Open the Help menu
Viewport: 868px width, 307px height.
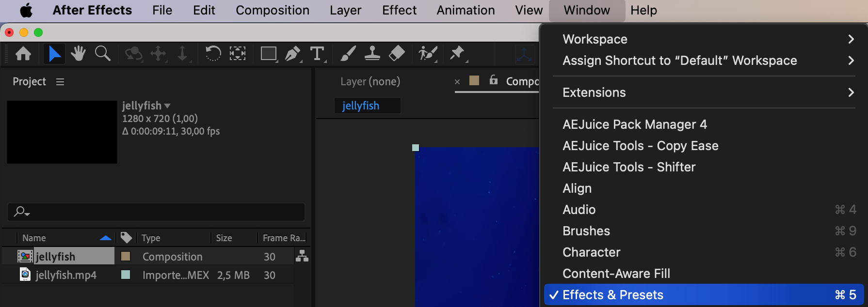click(x=643, y=10)
